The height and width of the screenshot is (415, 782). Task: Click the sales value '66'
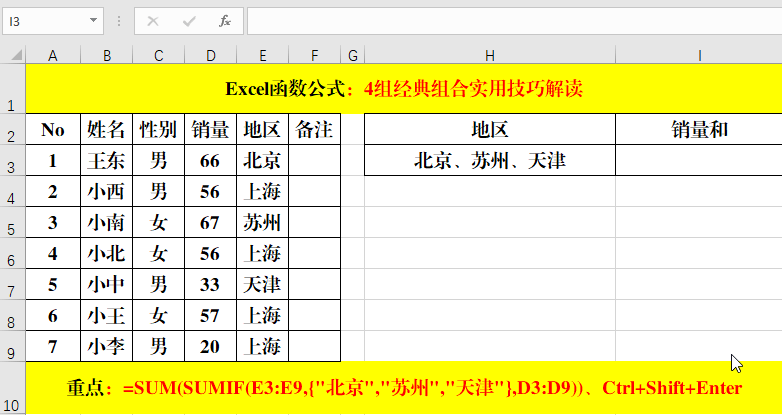pos(210,160)
